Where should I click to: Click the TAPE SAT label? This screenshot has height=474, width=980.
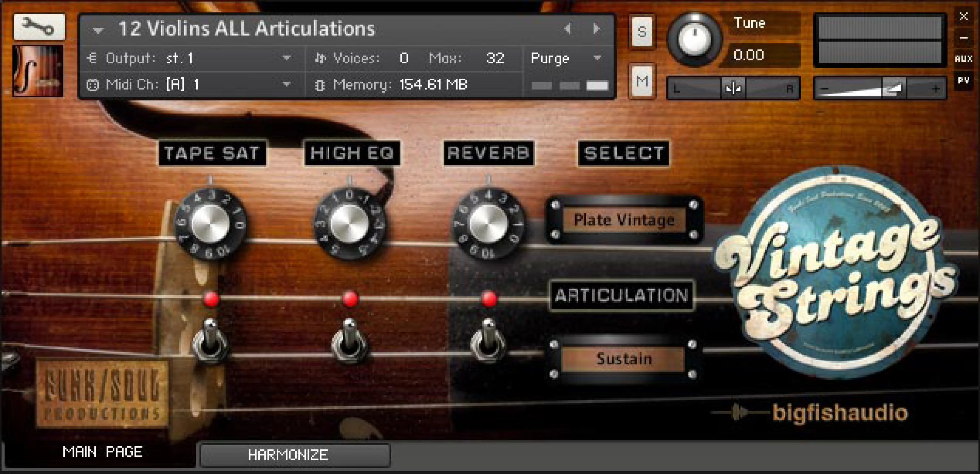pyautogui.click(x=212, y=153)
